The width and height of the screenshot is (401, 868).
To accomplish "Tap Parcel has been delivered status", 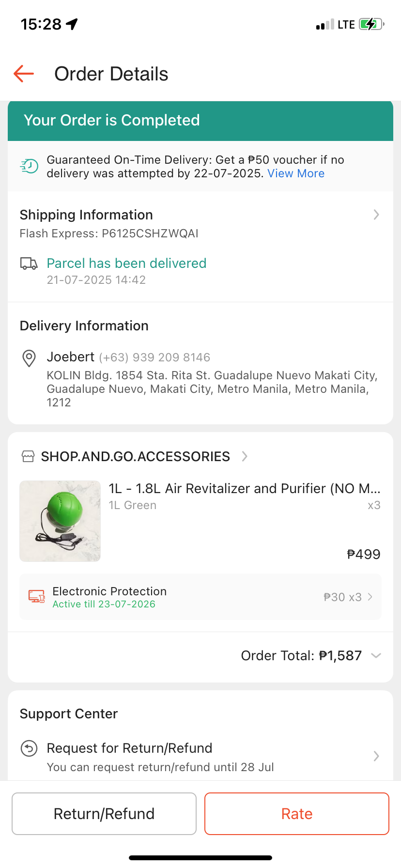I will click(126, 263).
